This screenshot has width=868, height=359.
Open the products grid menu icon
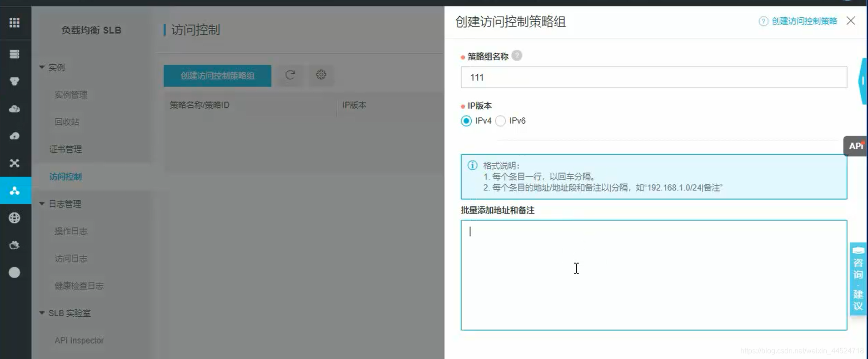click(x=15, y=22)
